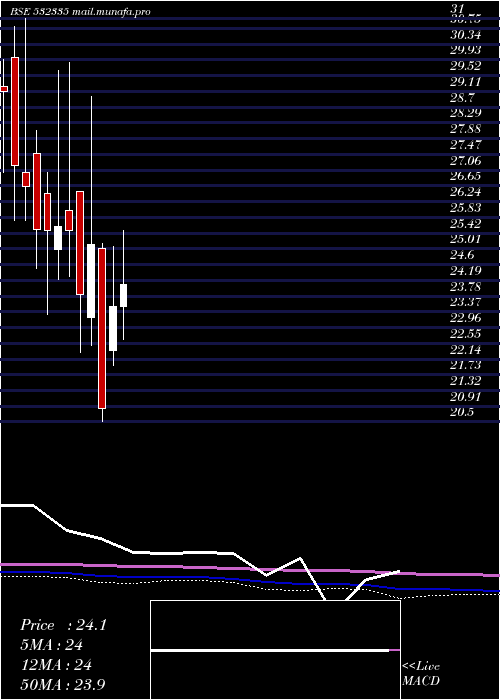Select the 27.88 price axis label
Image resolution: width=500 pixels, height=700 pixels.
[465, 129]
